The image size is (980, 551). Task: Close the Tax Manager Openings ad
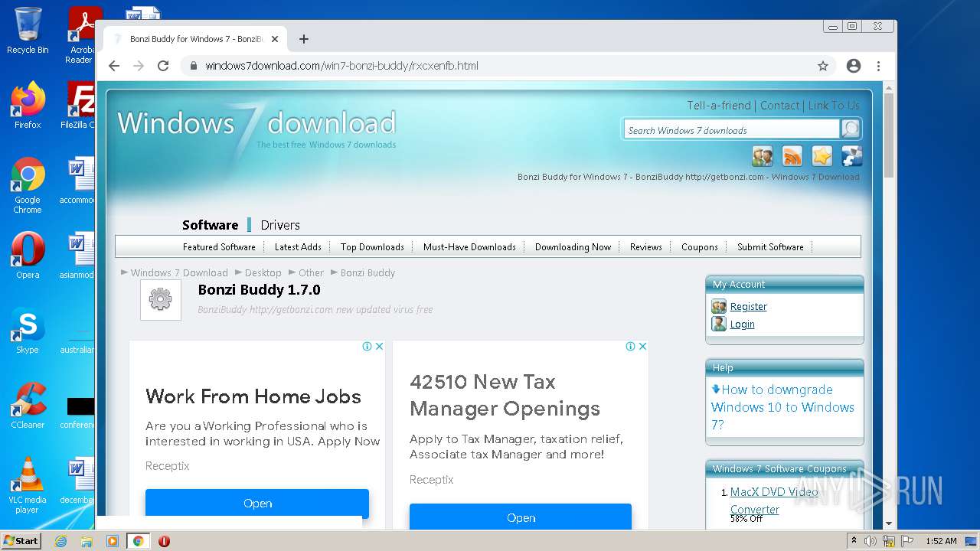pyautogui.click(x=642, y=347)
